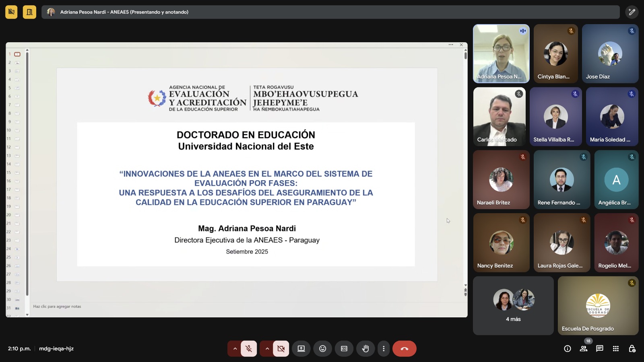
Task: Select Carlos Mercado's video tile
Action: 499,117
